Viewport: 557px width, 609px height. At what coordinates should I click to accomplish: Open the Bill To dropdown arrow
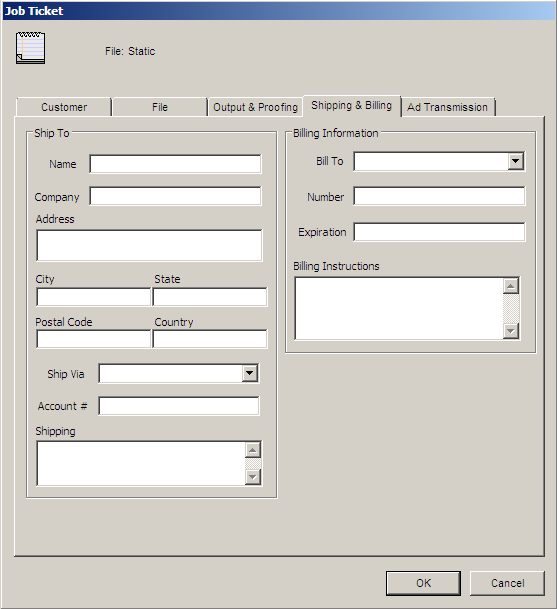[515, 161]
